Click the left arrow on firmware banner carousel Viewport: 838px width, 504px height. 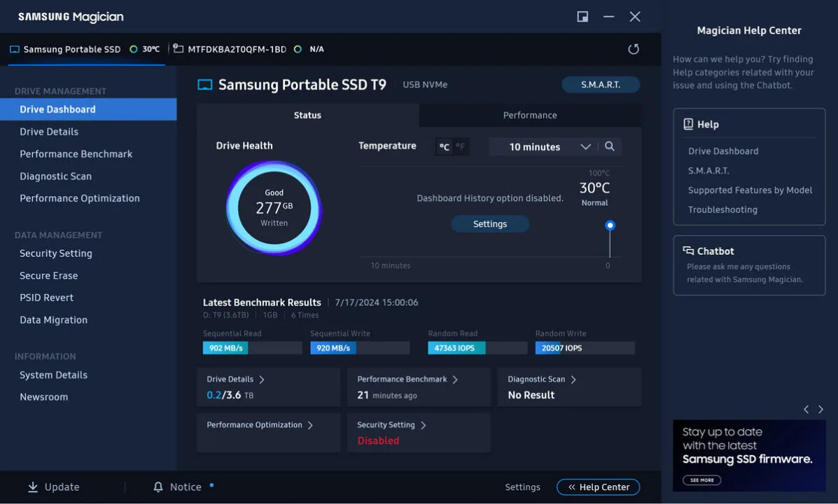pos(805,408)
